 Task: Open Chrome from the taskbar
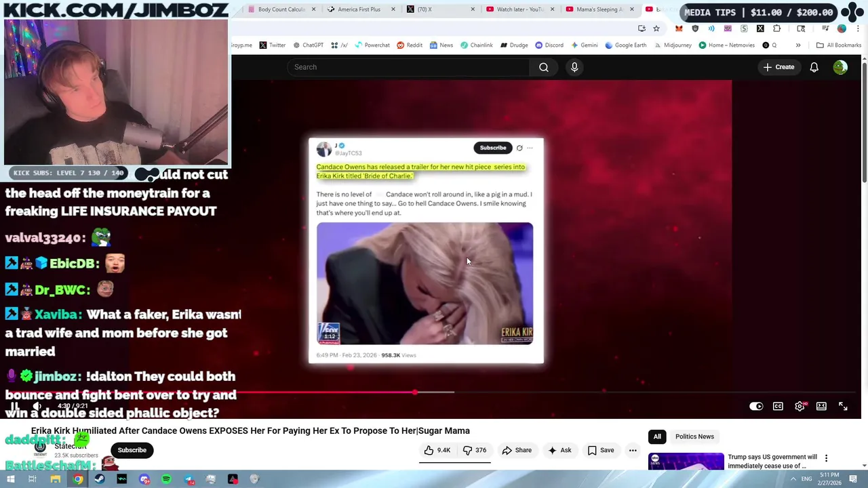click(78, 479)
